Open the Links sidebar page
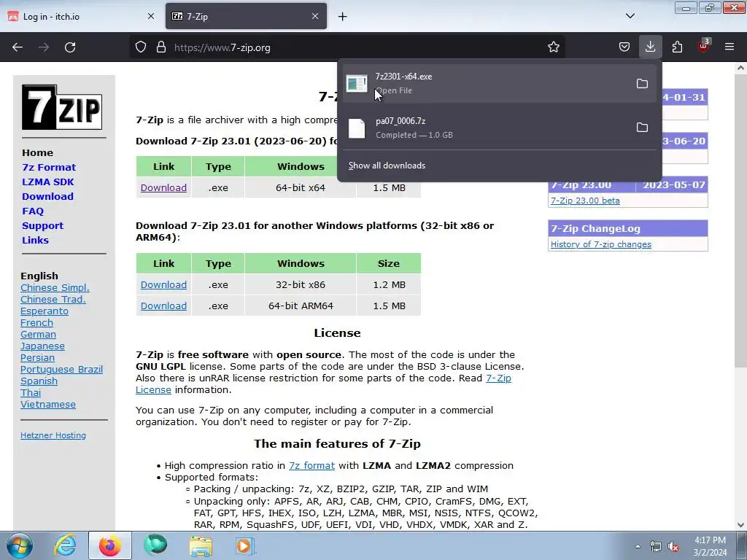 tap(35, 241)
